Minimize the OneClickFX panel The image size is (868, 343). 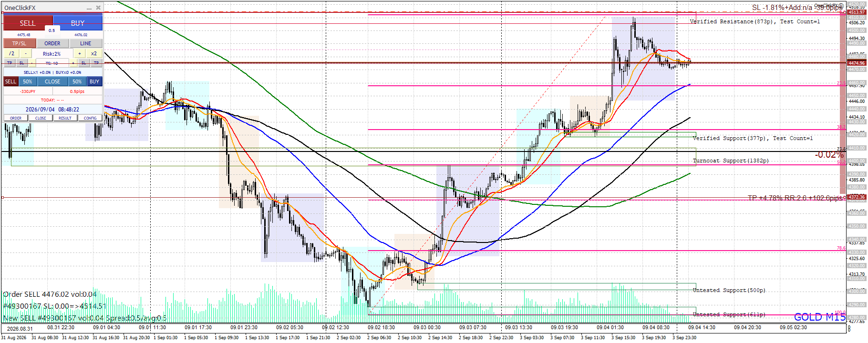89,8
